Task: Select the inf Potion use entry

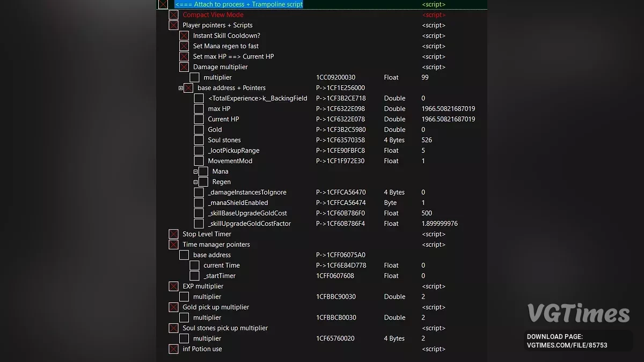Action: coord(202,349)
